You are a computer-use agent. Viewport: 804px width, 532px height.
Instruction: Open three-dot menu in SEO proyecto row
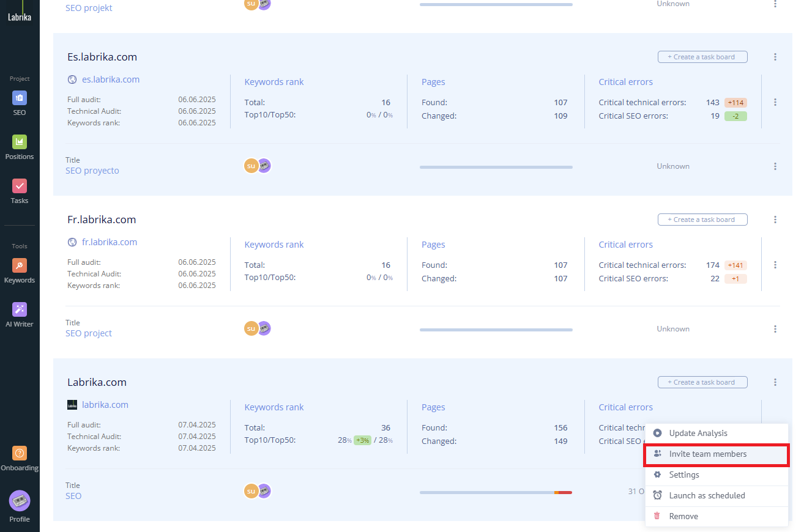point(775,166)
